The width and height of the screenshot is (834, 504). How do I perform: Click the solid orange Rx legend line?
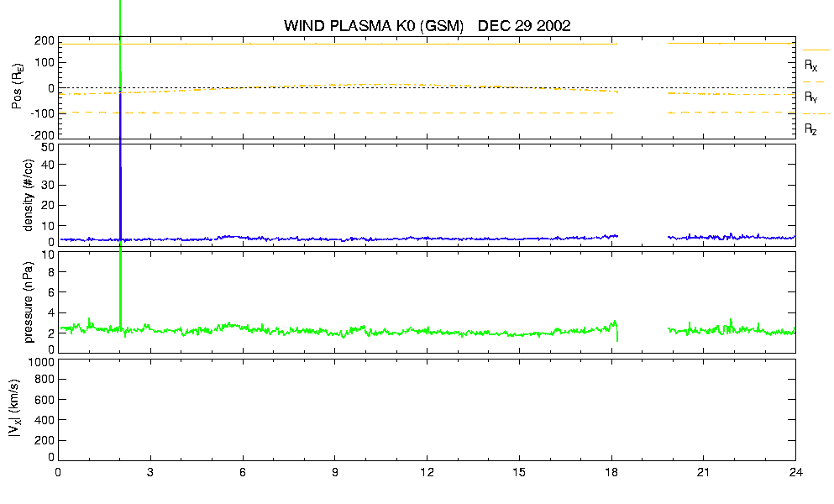pos(816,50)
